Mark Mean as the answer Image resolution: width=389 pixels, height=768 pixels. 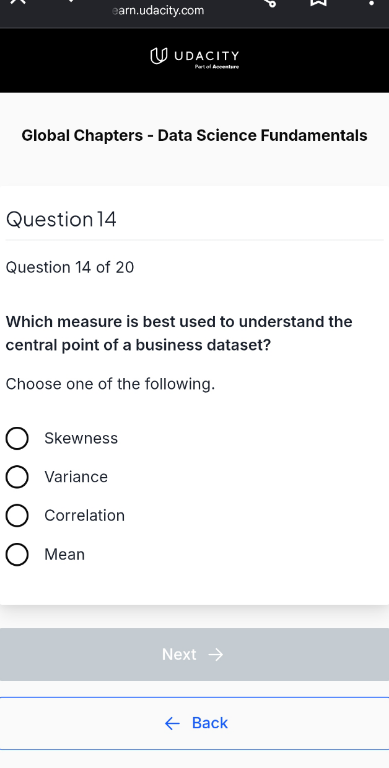(17, 554)
